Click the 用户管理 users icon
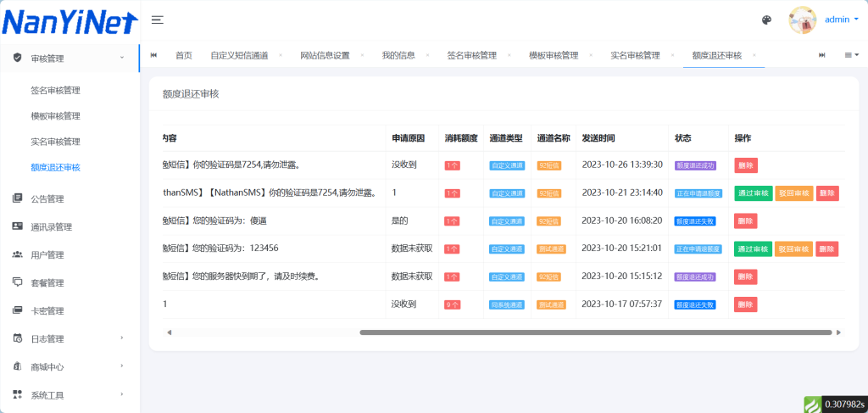The image size is (868, 413). 17,254
